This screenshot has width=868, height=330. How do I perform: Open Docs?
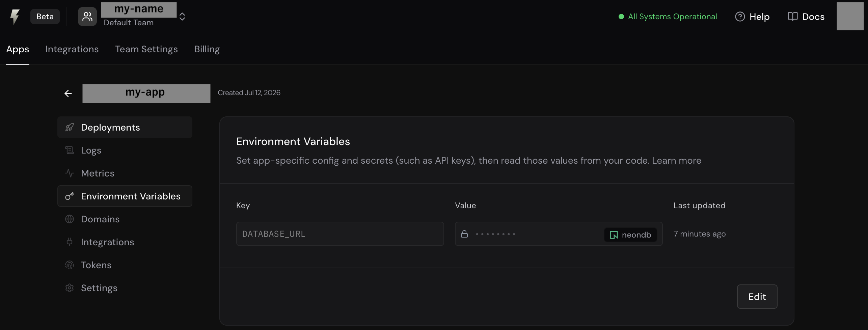tap(806, 17)
